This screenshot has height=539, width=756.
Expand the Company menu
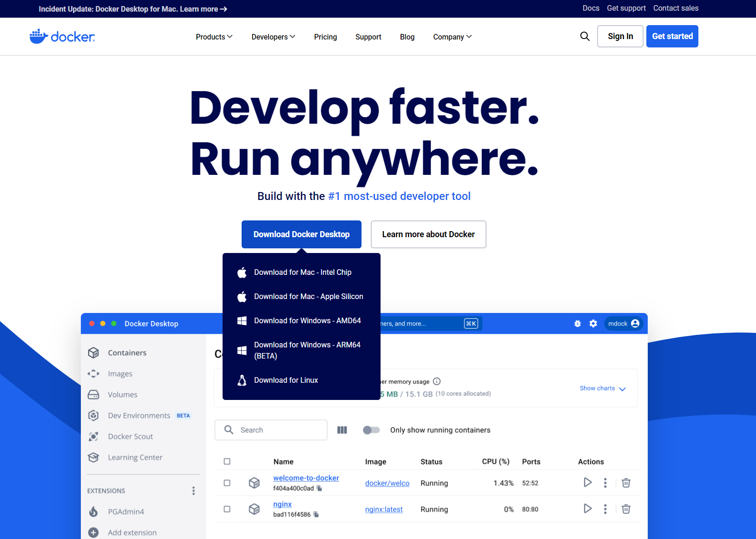click(452, 37)
